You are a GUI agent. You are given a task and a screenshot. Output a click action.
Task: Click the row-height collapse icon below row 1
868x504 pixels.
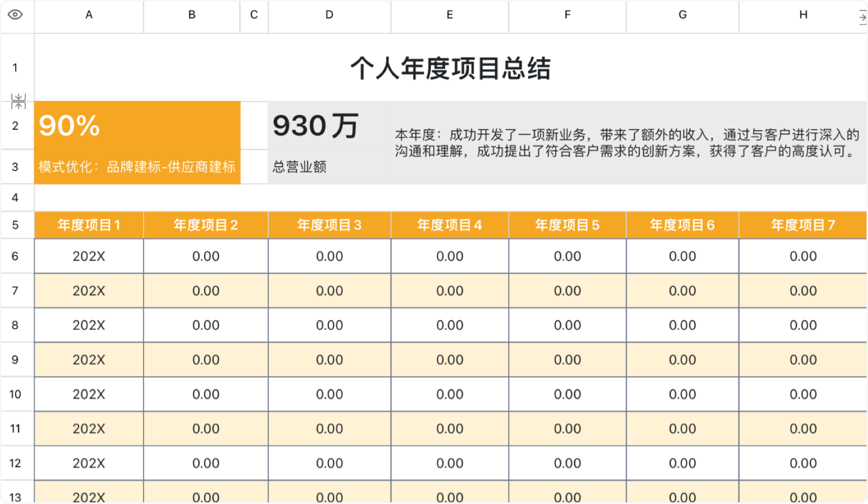tap(18, 101)
